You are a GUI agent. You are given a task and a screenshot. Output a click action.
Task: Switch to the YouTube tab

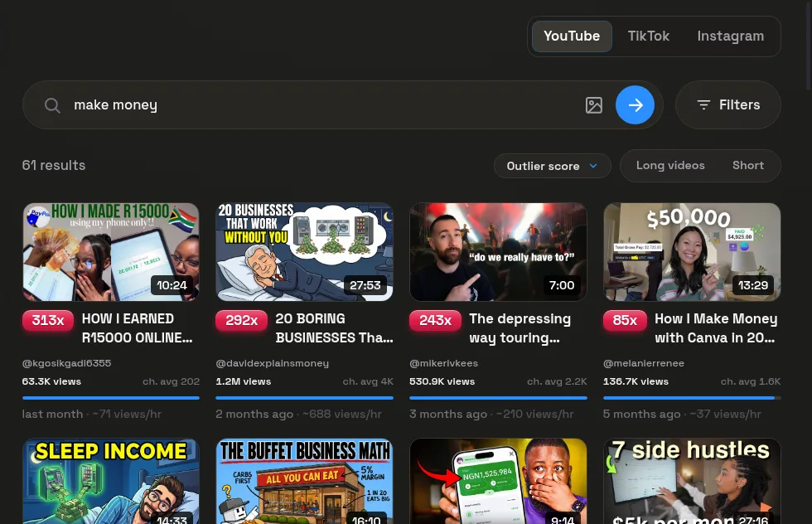[x=572, y=36]
